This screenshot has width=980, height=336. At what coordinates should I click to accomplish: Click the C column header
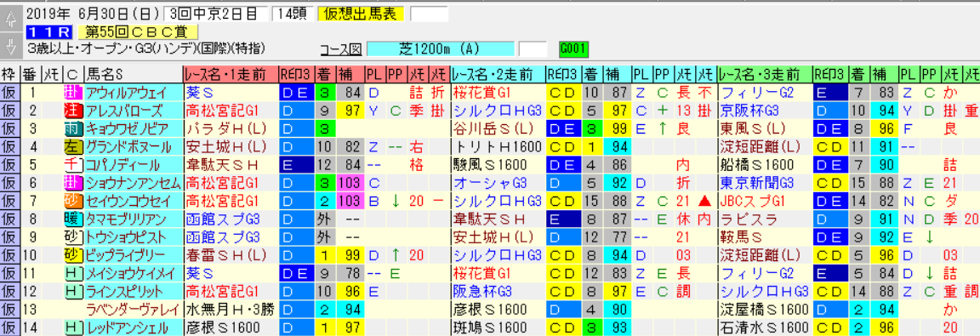[72, 75]
